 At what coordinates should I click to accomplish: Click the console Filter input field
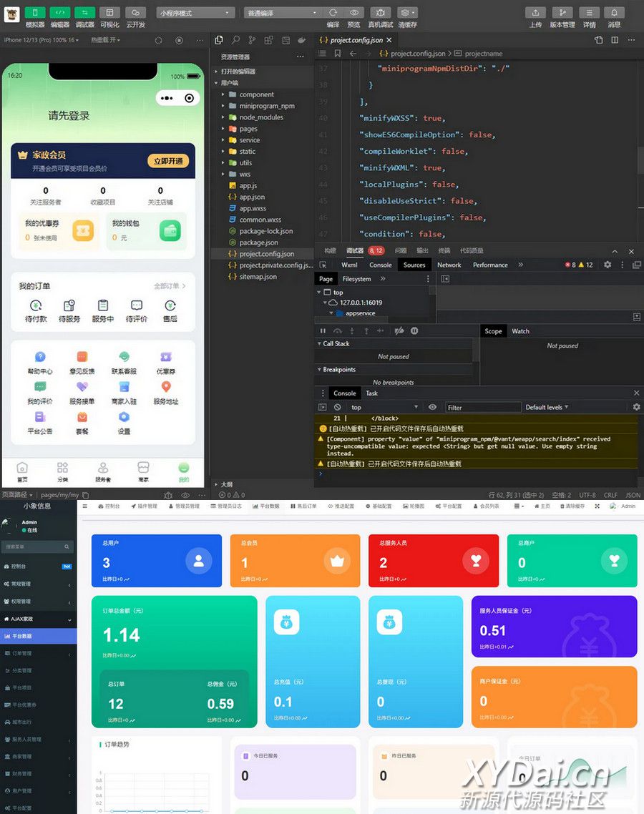point(483,407)
